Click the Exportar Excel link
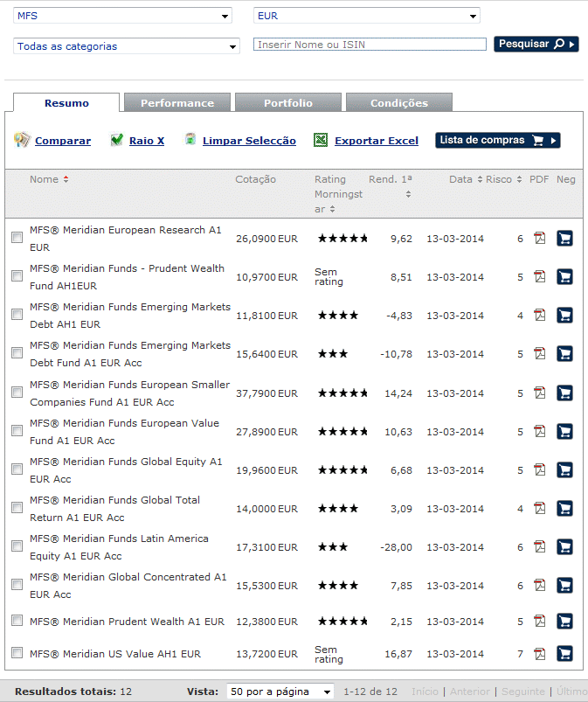Image resolution: width=588 pixels, height=702 pixels. pyautogui.click(x=377, y=141)
